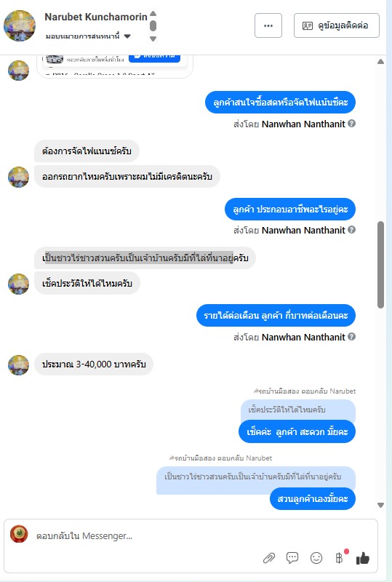Attach a file with the paperclip icon
The height and width of the screenshot is (582, 392).
269,558
